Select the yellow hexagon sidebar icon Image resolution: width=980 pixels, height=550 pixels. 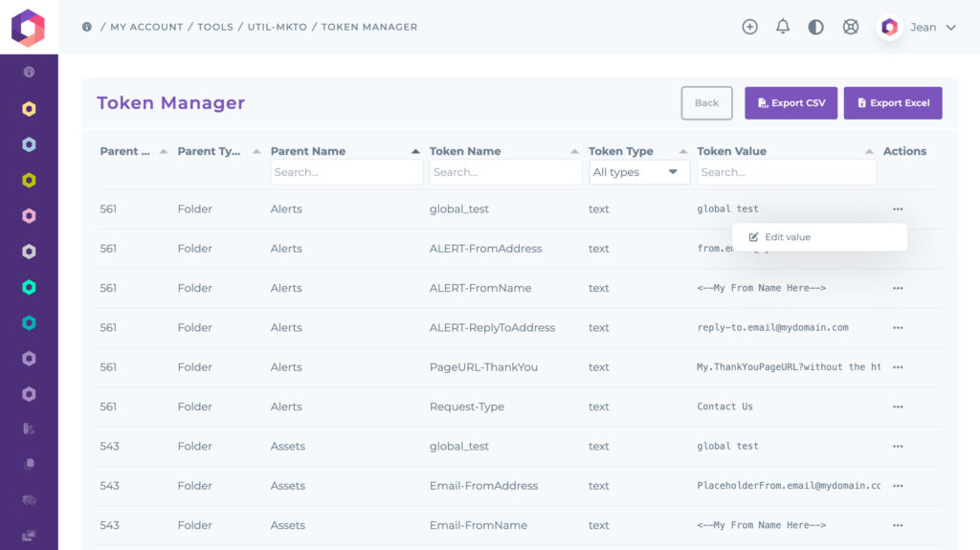pyautogui.click(x=29, y=109)
